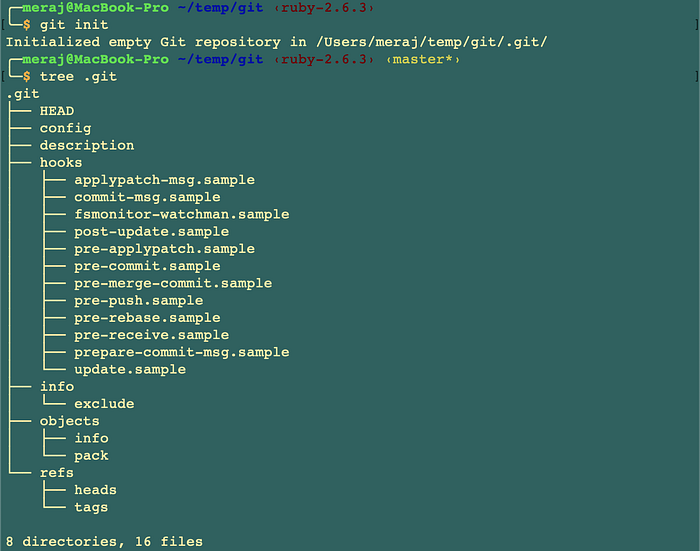The image size is (700, 551).
Task: Click the exclude file under info
Action: (x=104, y=404)
